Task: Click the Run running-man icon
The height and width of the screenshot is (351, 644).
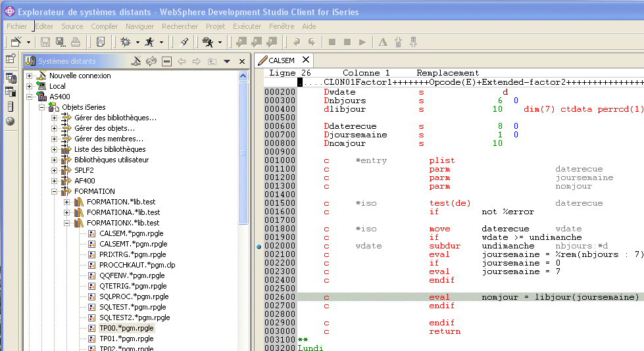Action: click(149, 42)
